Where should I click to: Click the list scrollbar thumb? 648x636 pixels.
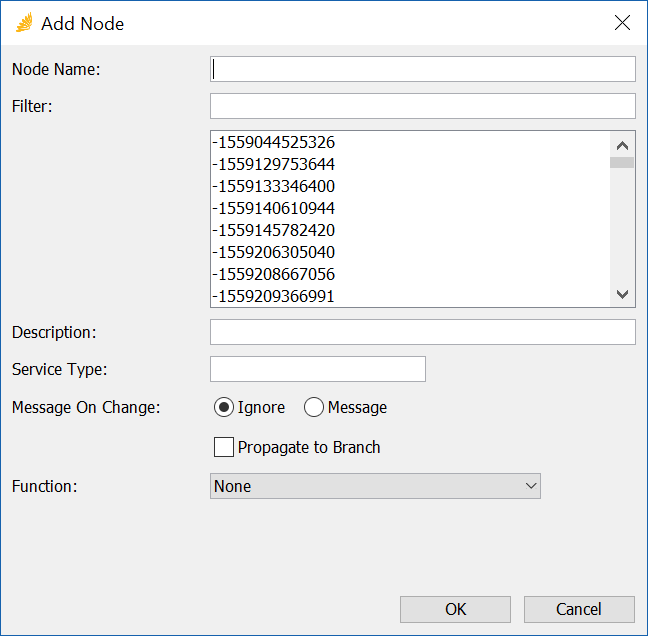pyautogui.click(x=622, y=162)
